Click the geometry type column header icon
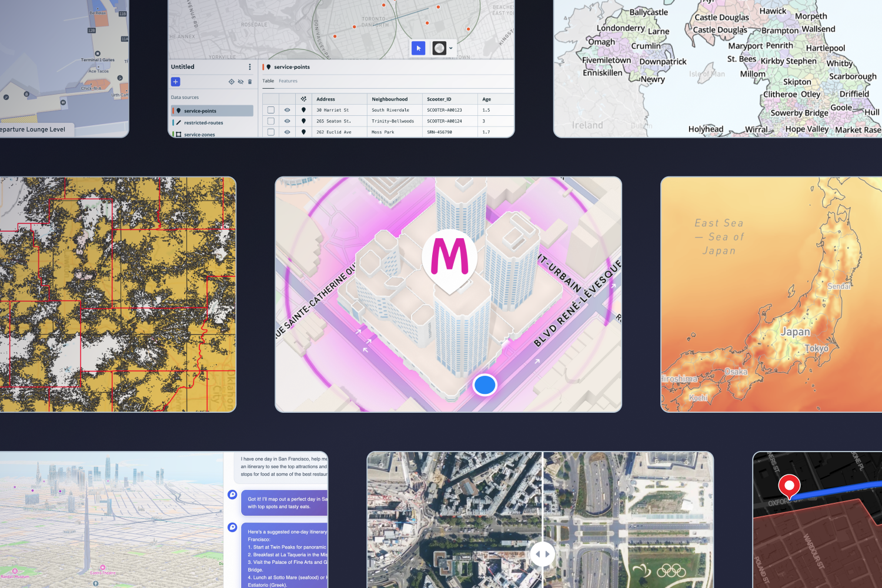Image resolution: width=882 pixels, height=588 pixels. pyautogui.click(x=303, y=99)
